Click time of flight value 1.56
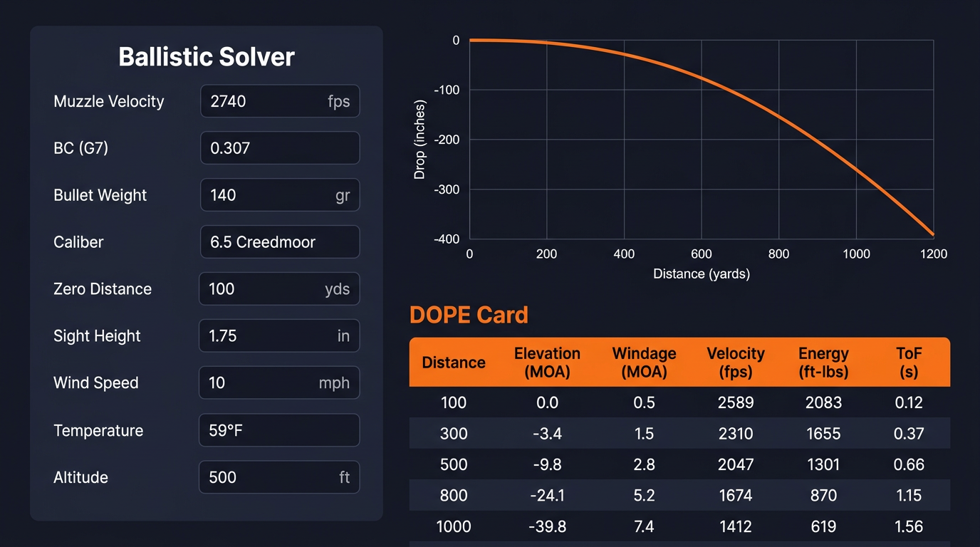Viewport: 980px width, 547px height. click(x=909, y=527)
